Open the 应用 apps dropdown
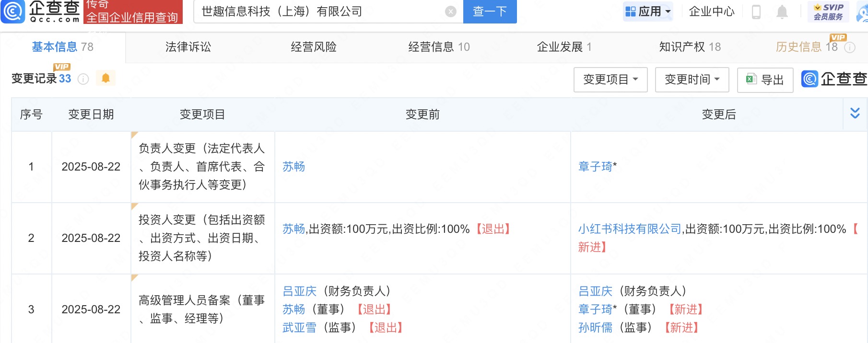868x343 pixels. click(x=648, y=11)
